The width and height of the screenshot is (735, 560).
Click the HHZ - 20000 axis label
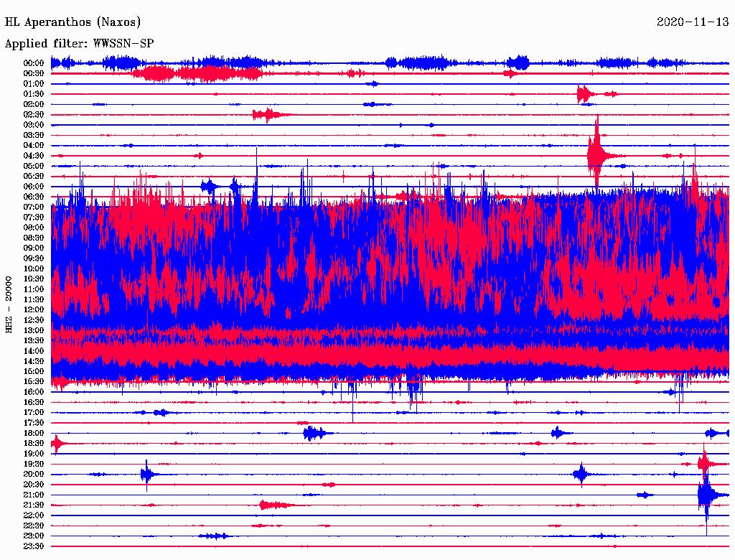[x=9, y=305]
